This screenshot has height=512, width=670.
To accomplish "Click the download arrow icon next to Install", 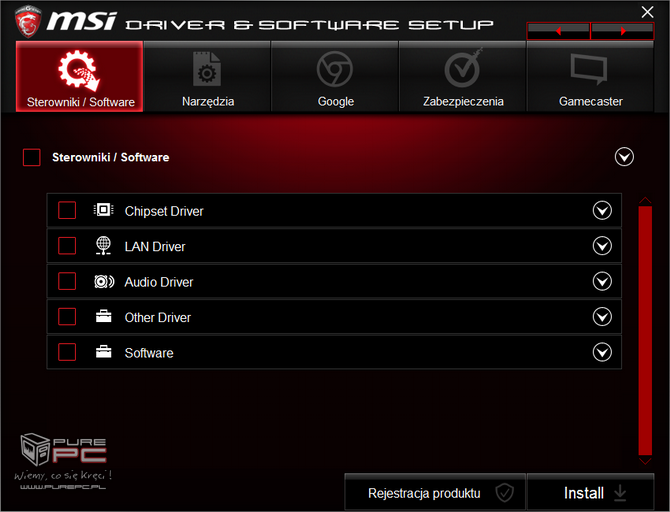I will click(620, 493).
